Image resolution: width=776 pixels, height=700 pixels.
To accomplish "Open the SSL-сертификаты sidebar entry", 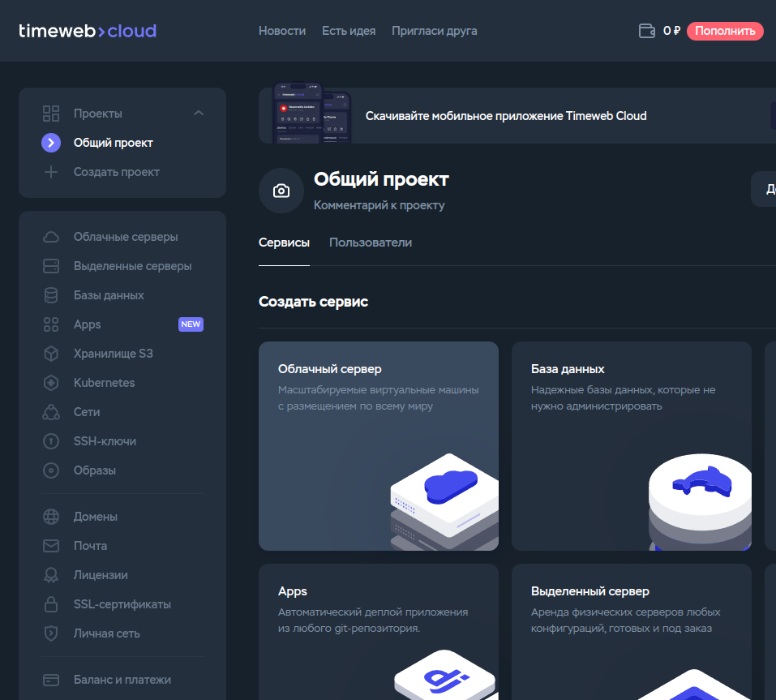I will coord(122,604).
